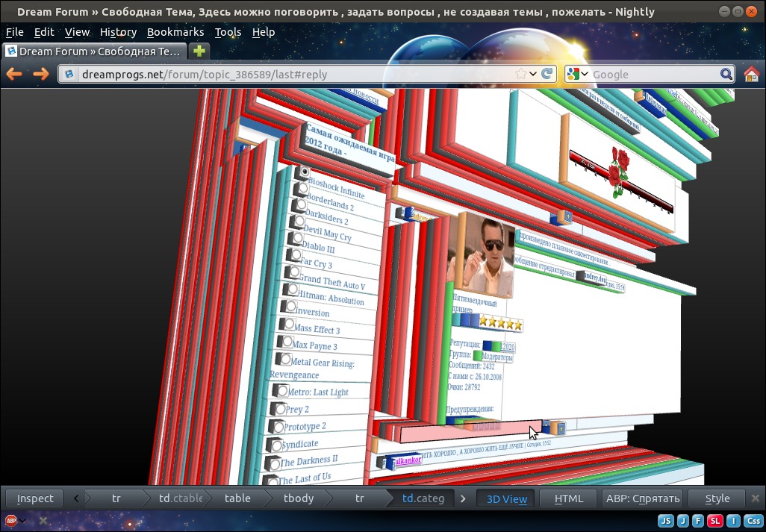Click the user avatar photo with sunglasses

tap(485, 257)
